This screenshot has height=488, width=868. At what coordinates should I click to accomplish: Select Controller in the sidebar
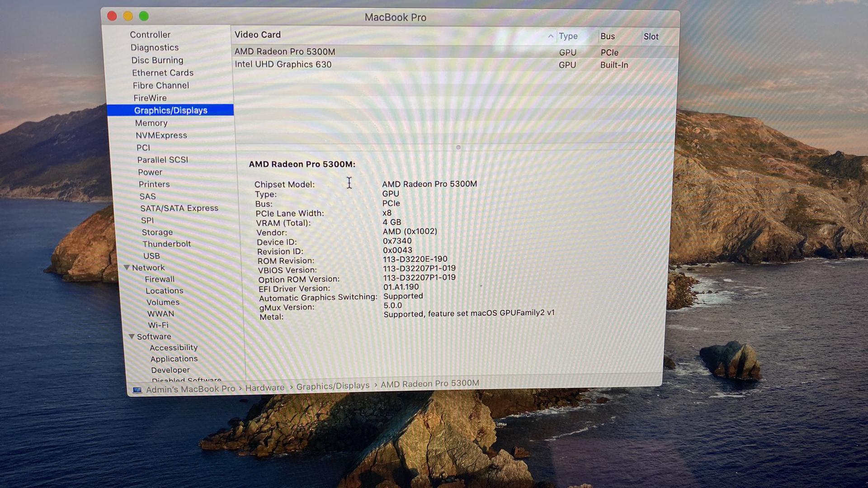click(x=150, y=35)
